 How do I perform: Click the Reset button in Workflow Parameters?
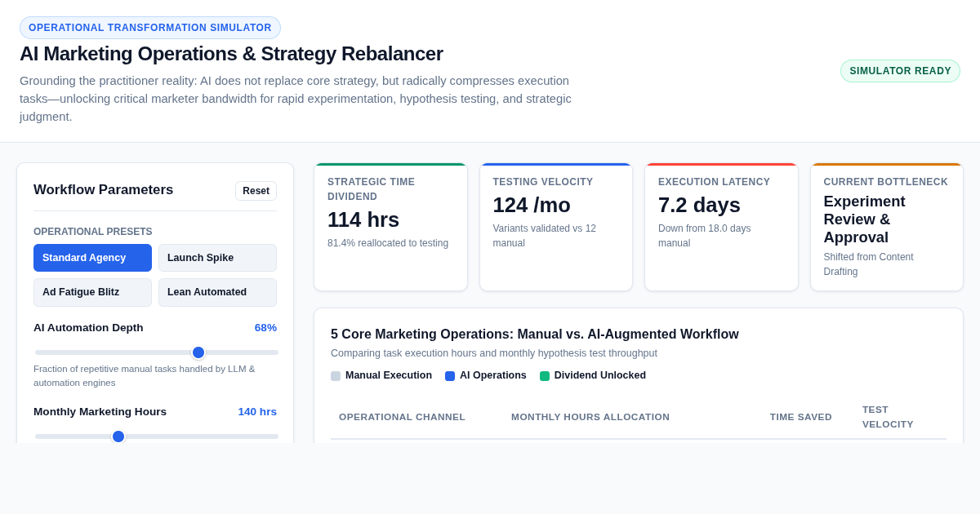coord(256,191)
